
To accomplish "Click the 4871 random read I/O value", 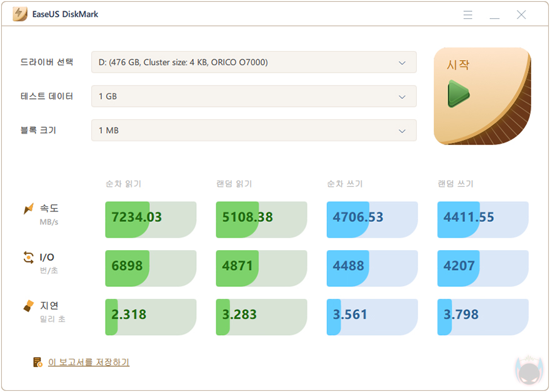I will 237,266.
